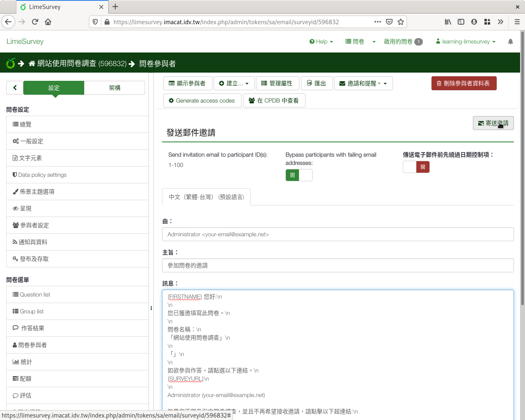Open 作答結果 responses
Viewport: 525px width, 420px height.
[x=78, y=328]
